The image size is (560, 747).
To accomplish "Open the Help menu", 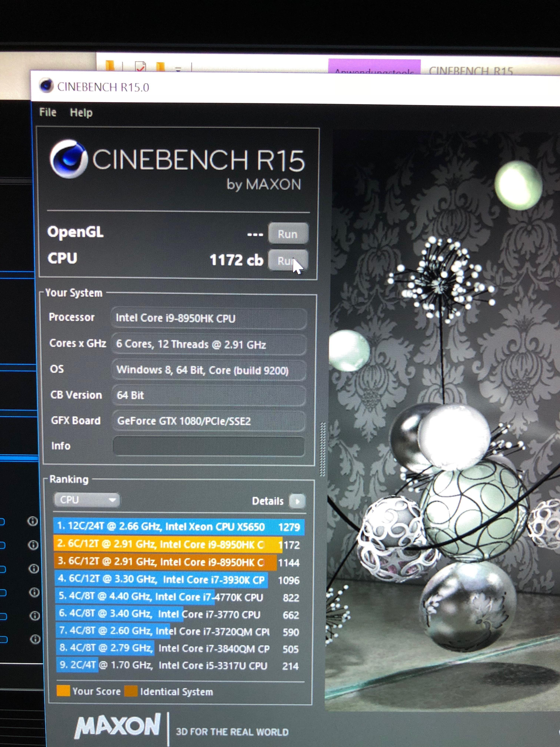I will click(81, 112).
